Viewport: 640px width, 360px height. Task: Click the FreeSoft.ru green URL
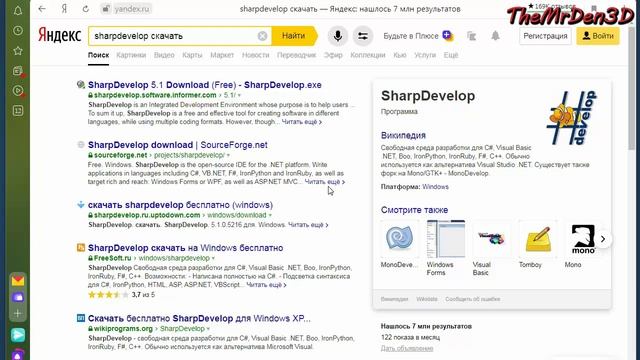point(113,258)
